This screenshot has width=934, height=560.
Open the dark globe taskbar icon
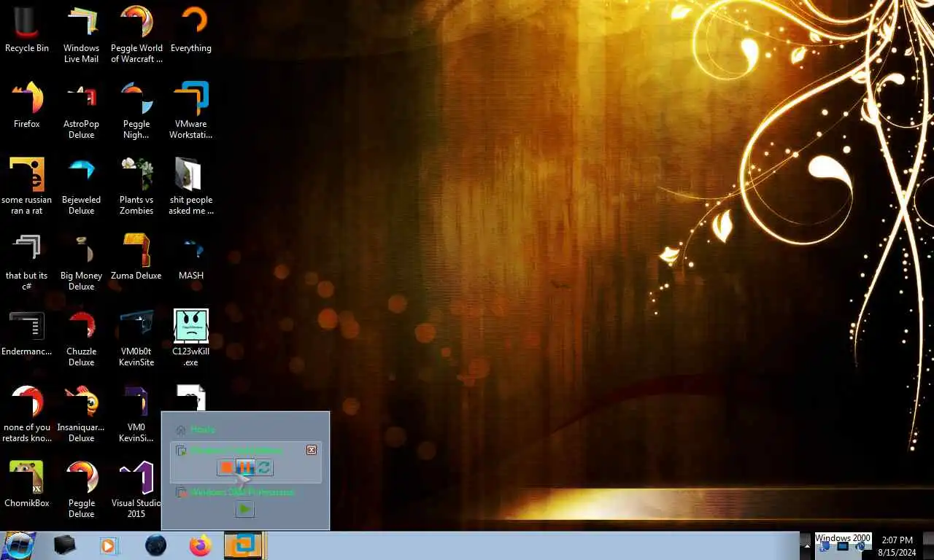tap(155, 545)
